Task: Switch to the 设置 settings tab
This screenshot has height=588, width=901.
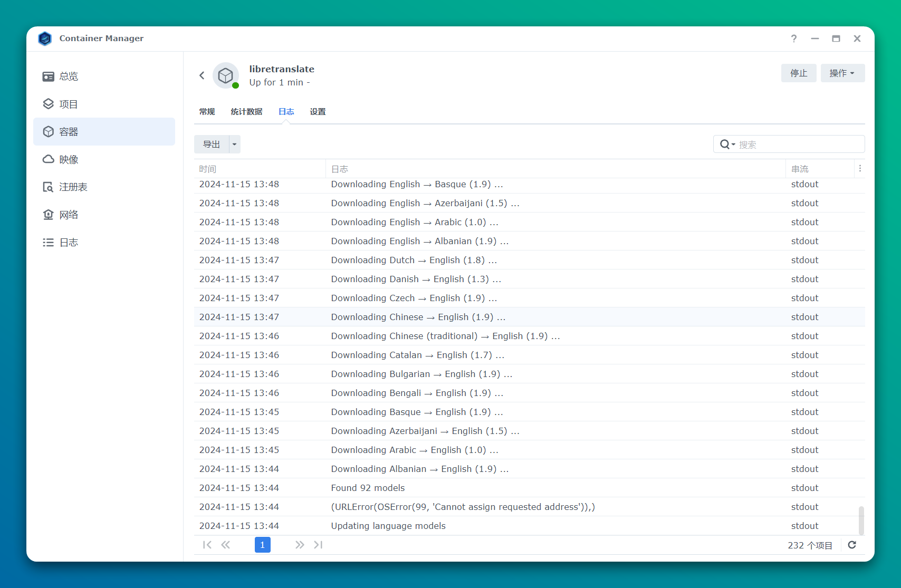Action: point(318,112)
